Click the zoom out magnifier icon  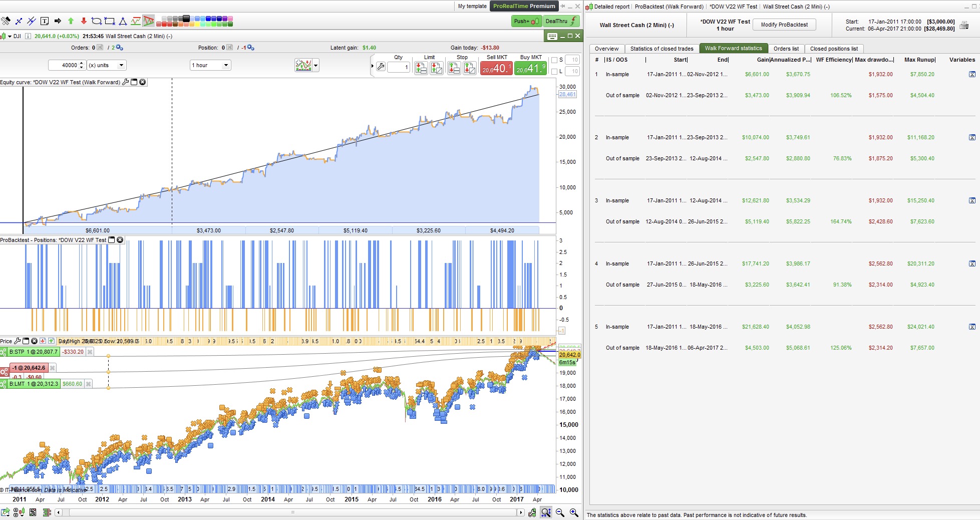pyautogui.click(x=560, y=512)
